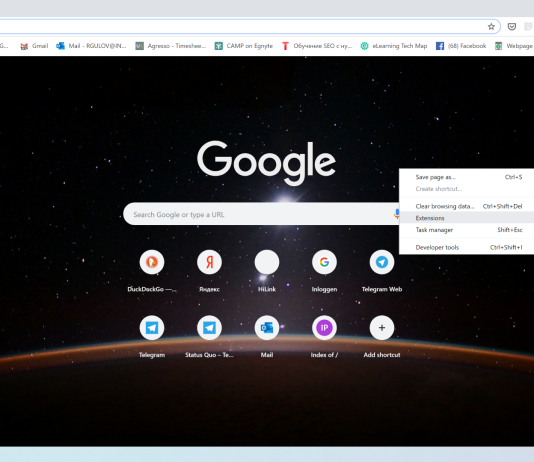Open the DuckDuckGo shortcut tile
The width and height of the screenshot is (534, 462).
coord(152,262)
